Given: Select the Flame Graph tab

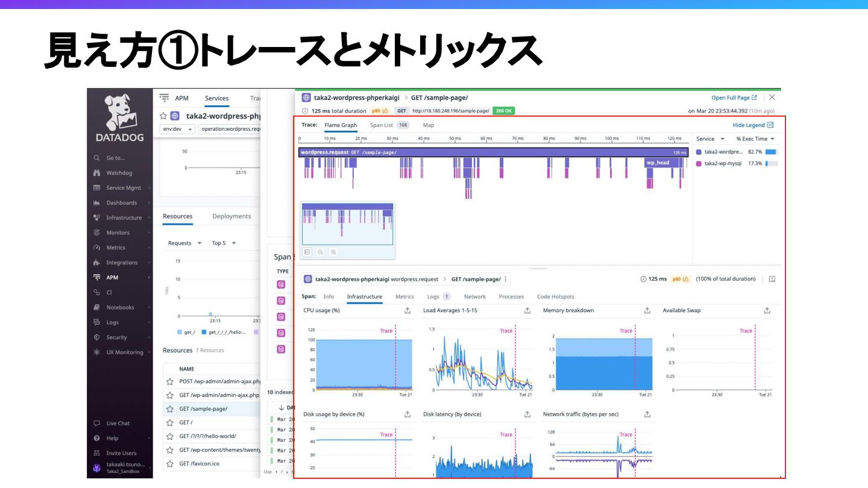Looking at the screenshot, I should point(341,125).
